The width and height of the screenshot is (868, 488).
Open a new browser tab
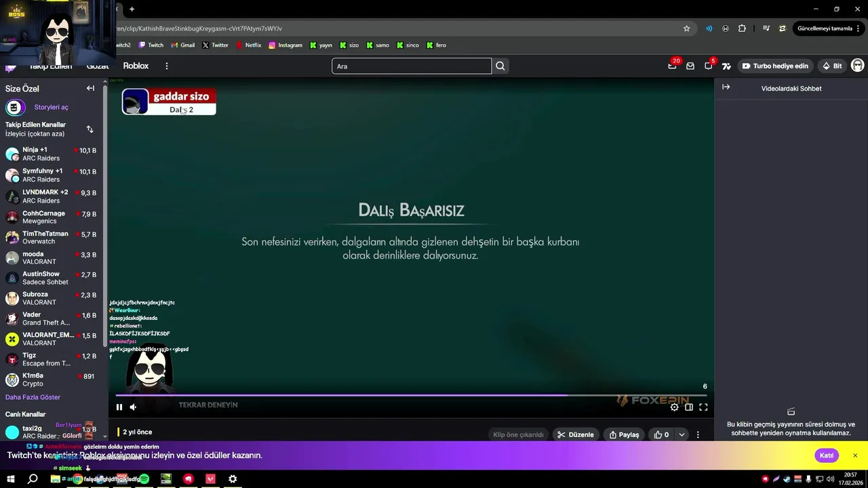point(132,9)
